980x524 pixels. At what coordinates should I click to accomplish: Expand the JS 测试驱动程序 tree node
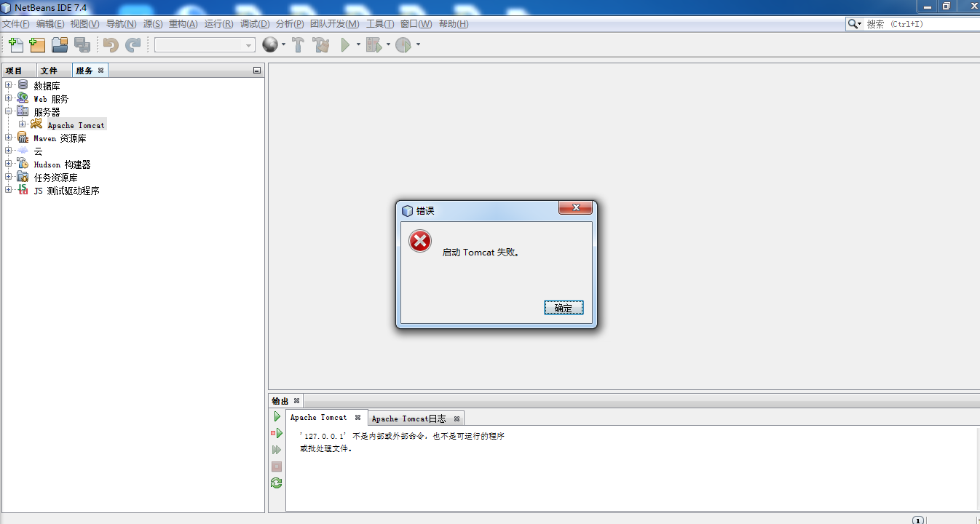coord(9,190)
